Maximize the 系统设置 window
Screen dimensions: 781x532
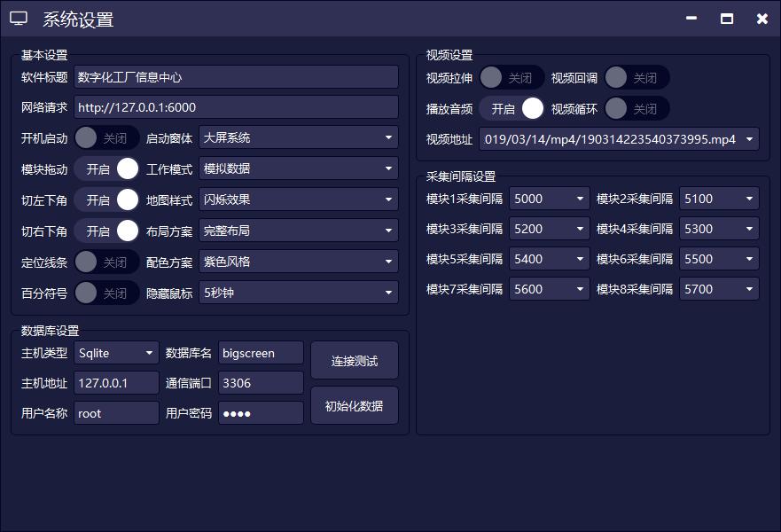[x=727, y=19]
